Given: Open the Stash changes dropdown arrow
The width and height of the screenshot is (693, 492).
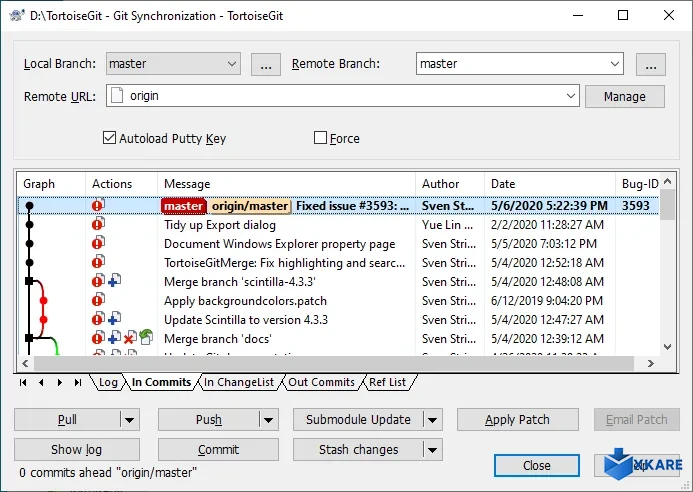Looking at the screenshot, I should click(432, 450).
